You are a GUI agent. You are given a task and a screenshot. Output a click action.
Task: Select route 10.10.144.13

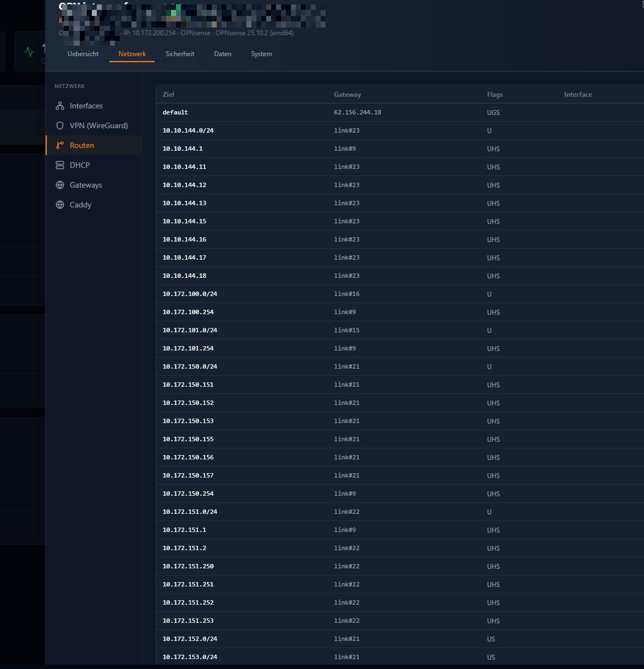click(x=400, y=203)
